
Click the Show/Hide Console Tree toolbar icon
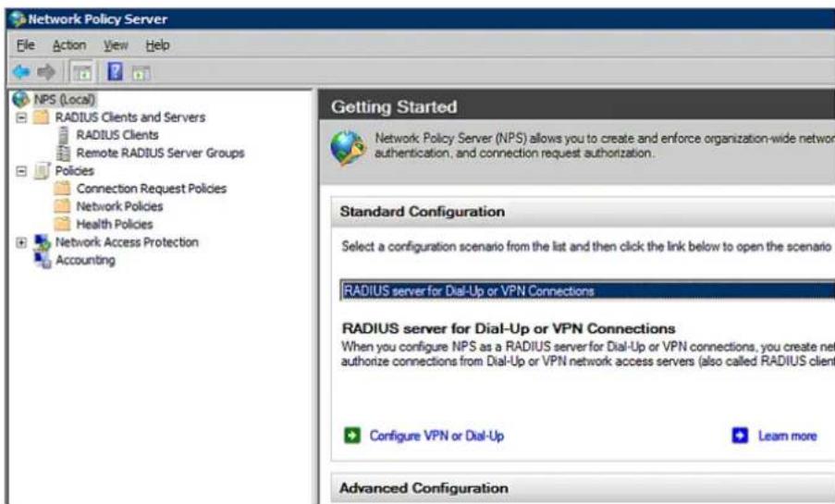pos(82,72)
